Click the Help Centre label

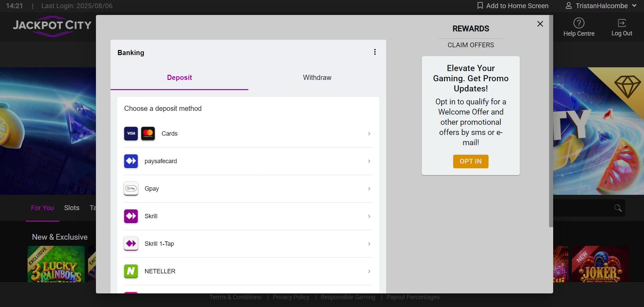579,34
